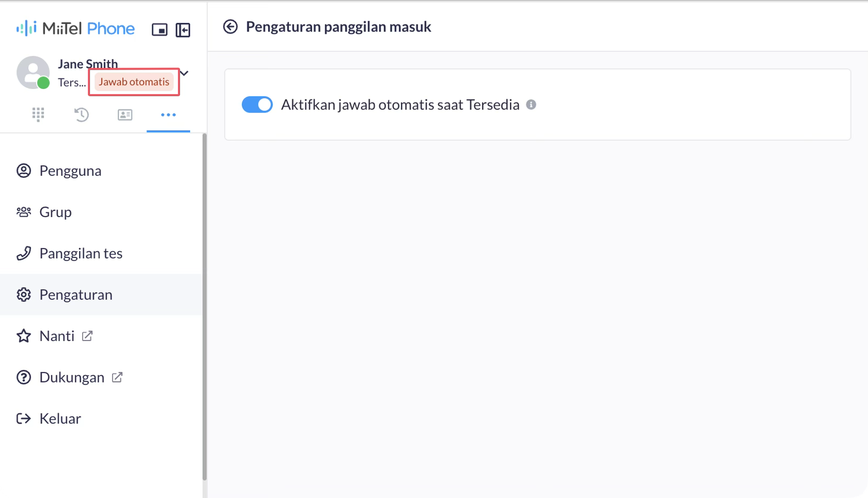Click the Aktifkan jawab otomatis saat Tersedia label
The height and width of the screenshot is (498, 868).
pos(400,105)
